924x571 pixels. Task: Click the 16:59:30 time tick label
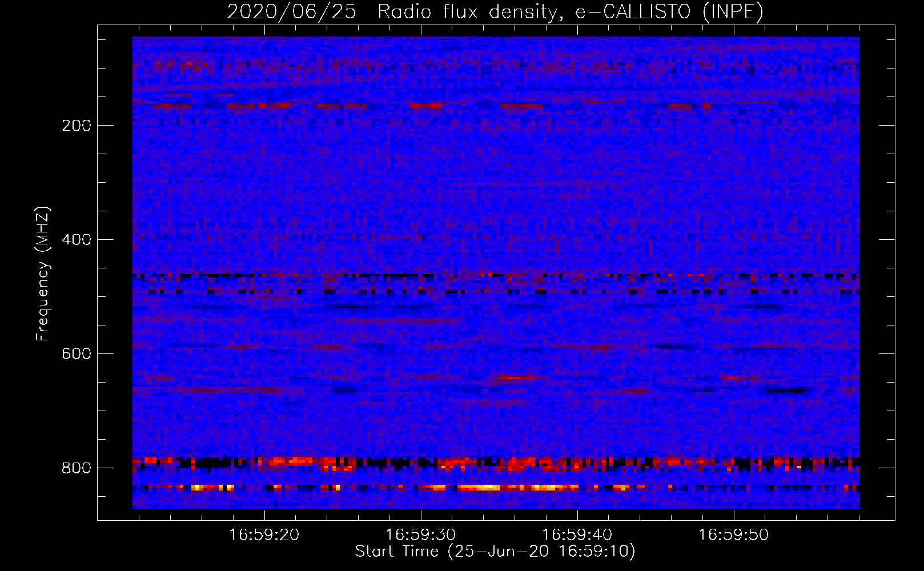point(421,535)
